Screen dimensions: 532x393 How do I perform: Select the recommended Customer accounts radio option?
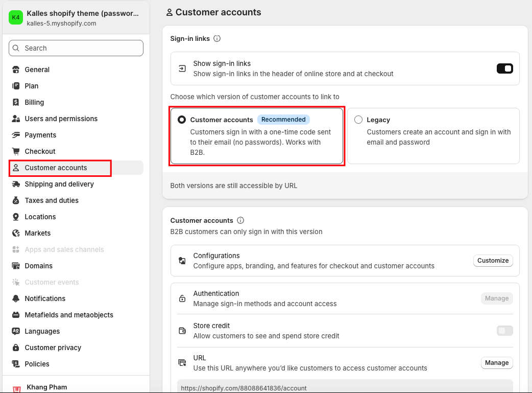point(182,120)
